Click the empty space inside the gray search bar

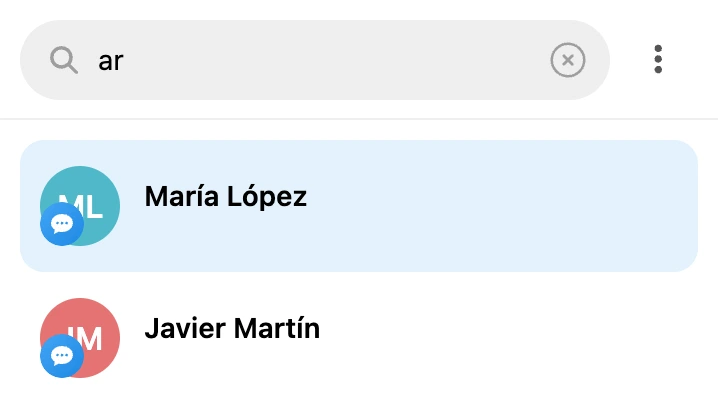tap(334, 60)
